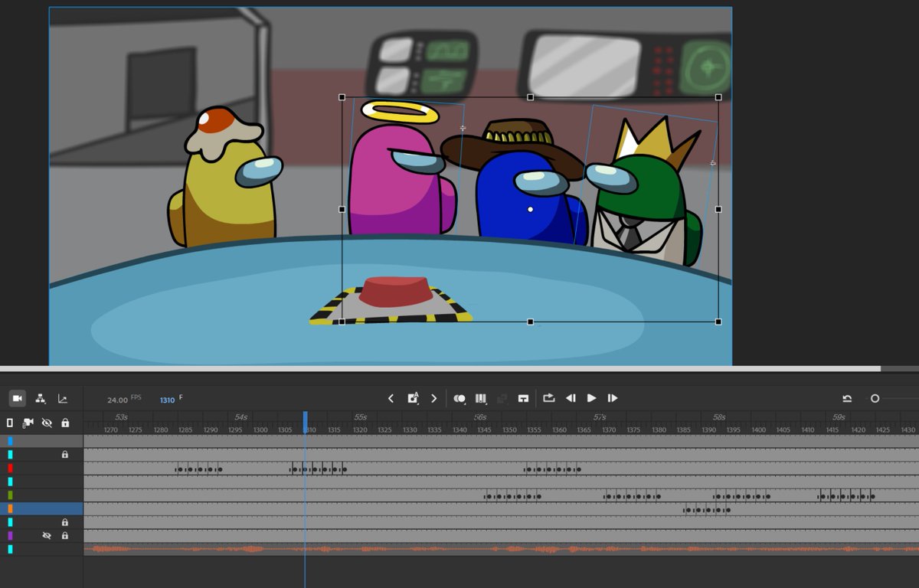
Task: Toggle loop playback icon
Action: click(x=549, y=398)
